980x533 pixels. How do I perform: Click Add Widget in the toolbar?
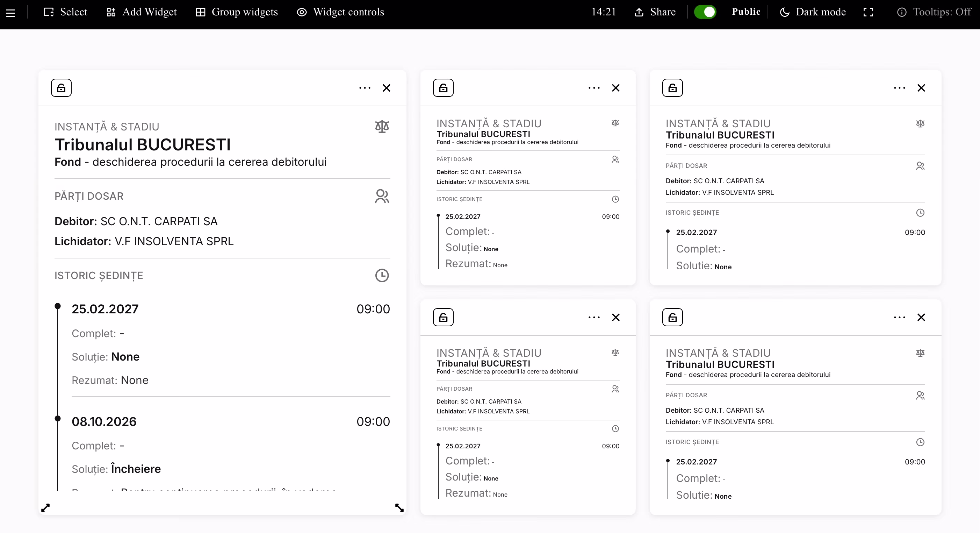click(x=142, y=12)
